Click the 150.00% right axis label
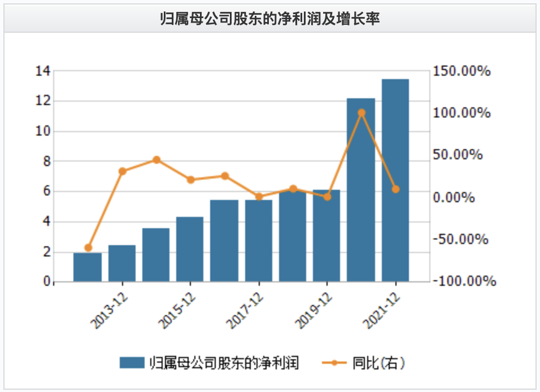 [462, 72]
